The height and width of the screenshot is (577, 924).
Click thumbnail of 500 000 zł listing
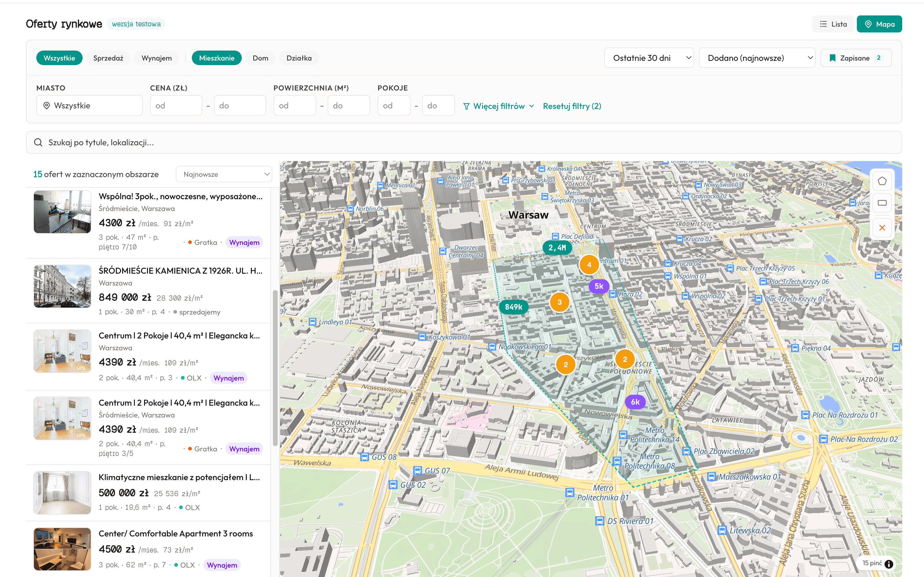tap(62, 493)
